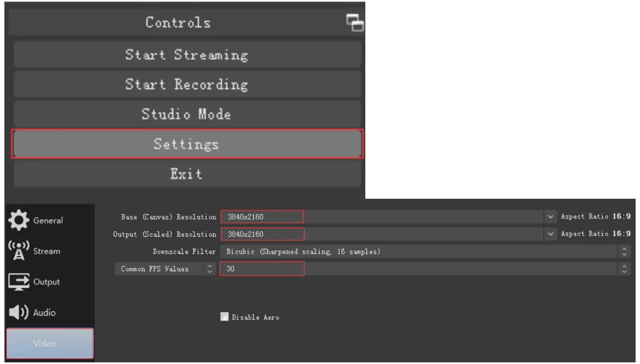The image size is (640, 364).
Task: Toggle Studio Mode button
Action: click(x=187, y=114)
